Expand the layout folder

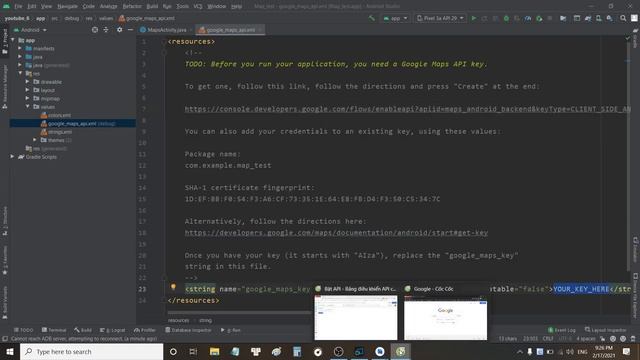coord(27,90)
